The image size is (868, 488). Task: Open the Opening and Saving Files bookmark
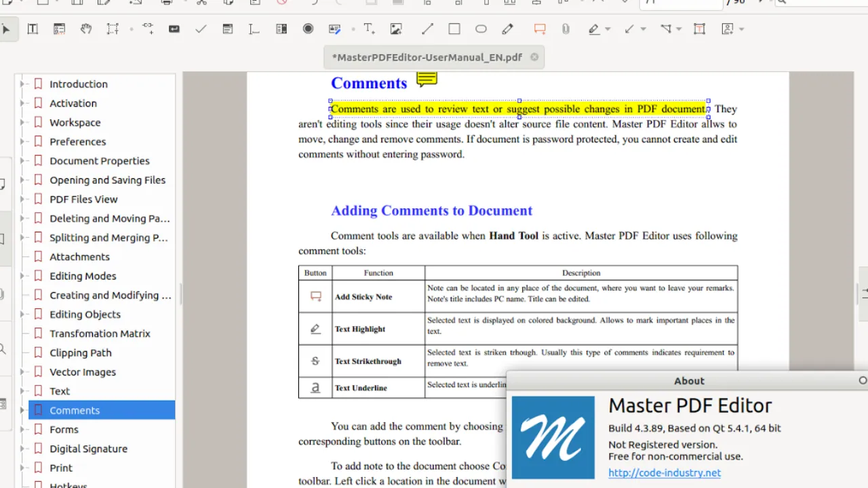[x=107, y=180]
